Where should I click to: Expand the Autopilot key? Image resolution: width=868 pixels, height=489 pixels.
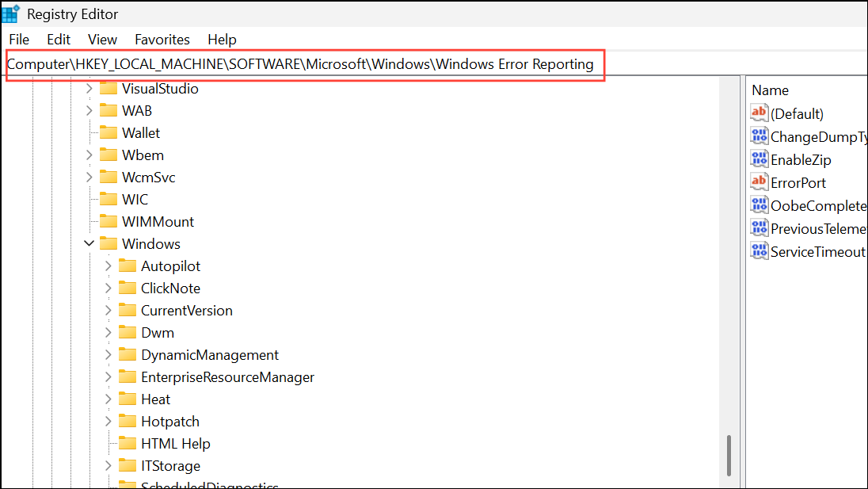[108, 266]
